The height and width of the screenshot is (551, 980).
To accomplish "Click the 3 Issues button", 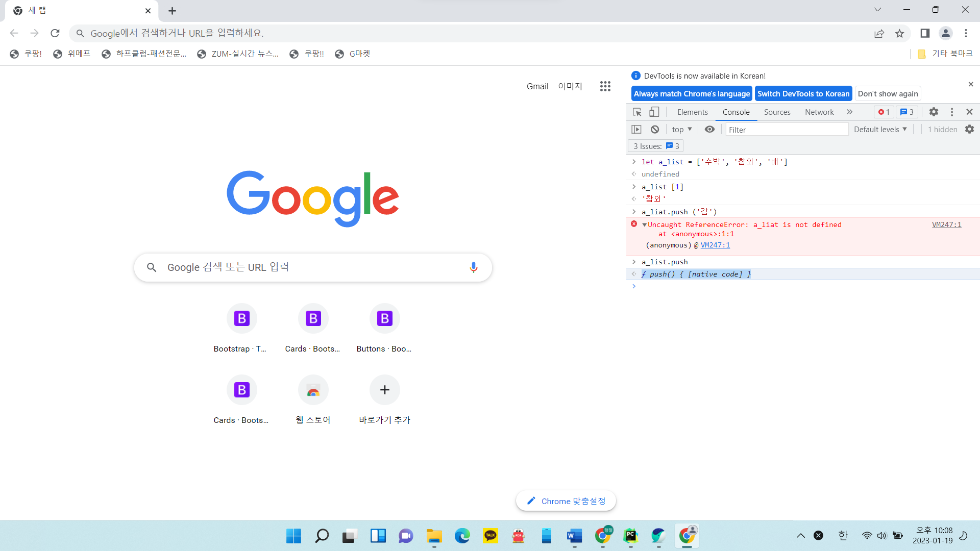I will click(x=656, y=146).
